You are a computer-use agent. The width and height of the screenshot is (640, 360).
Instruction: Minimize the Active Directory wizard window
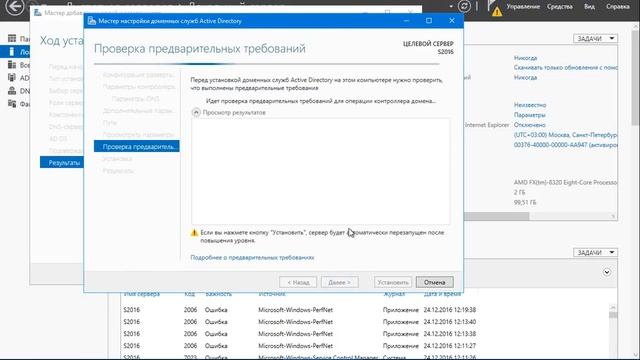(407, 20)
